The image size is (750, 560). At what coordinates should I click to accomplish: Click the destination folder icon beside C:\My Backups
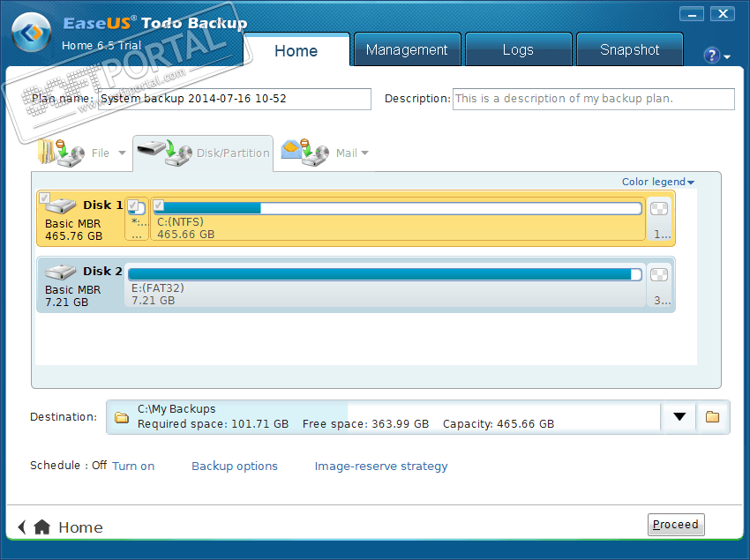(122, 417)
